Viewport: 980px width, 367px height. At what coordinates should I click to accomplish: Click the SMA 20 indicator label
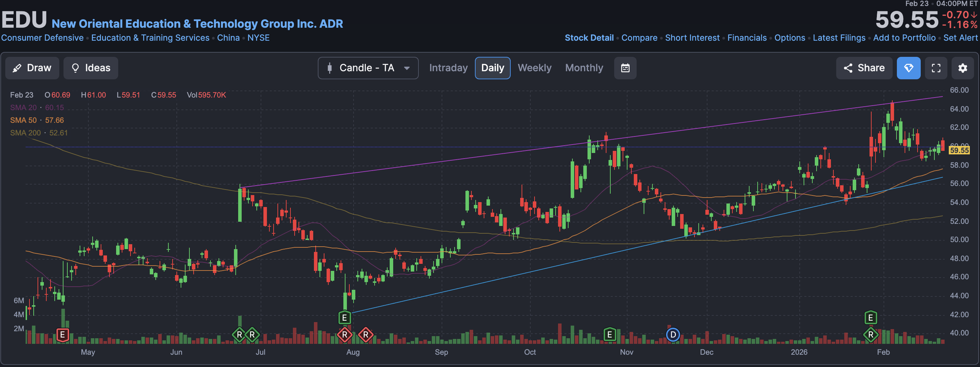tap(24, 107)
